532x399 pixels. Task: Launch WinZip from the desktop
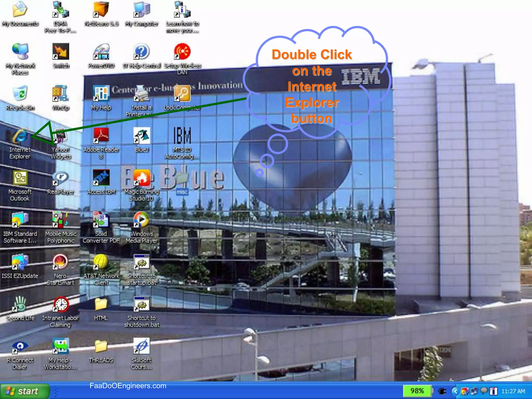tap(61, 94)
